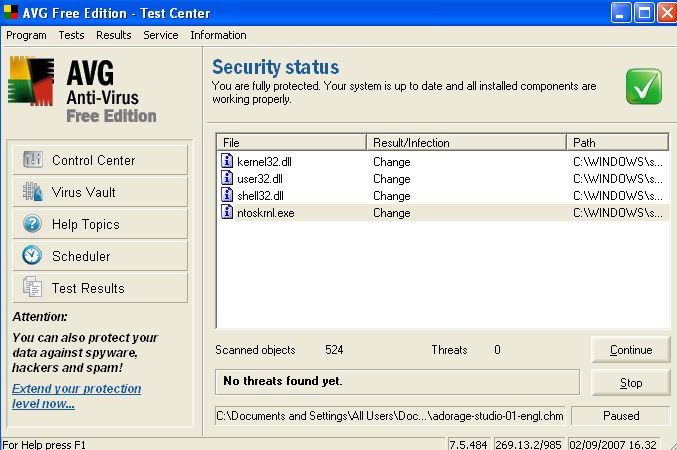Click the Scanned objects count 524
The height and width of the screenshot is (450, 677).
(x=334, y=349)
